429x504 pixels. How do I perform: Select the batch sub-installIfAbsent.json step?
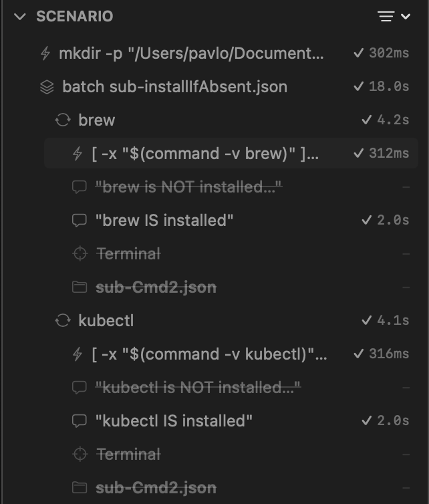(x=174, y=87)
